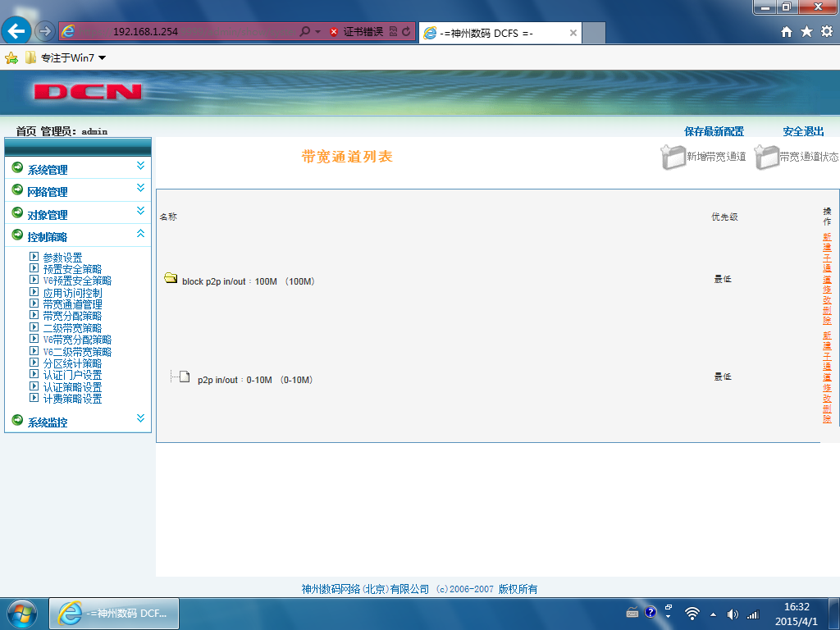Click the Wi-Fi icon in system tray
This screenshot has width=840, height=630.
pos(692,614)
